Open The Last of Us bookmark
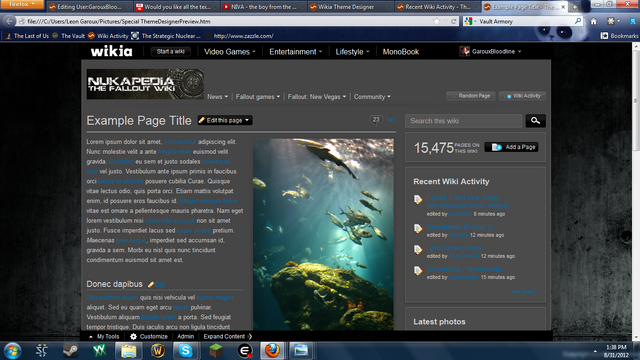 click(x=27, y=36)
